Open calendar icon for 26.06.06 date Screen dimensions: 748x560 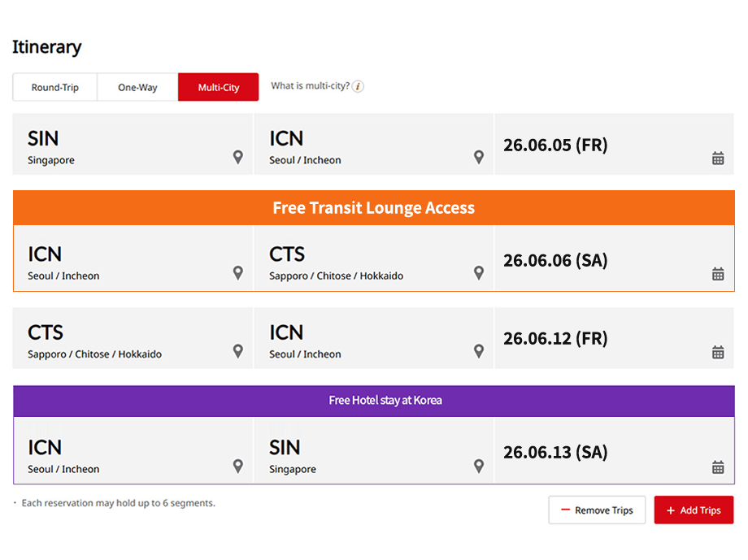718,274
